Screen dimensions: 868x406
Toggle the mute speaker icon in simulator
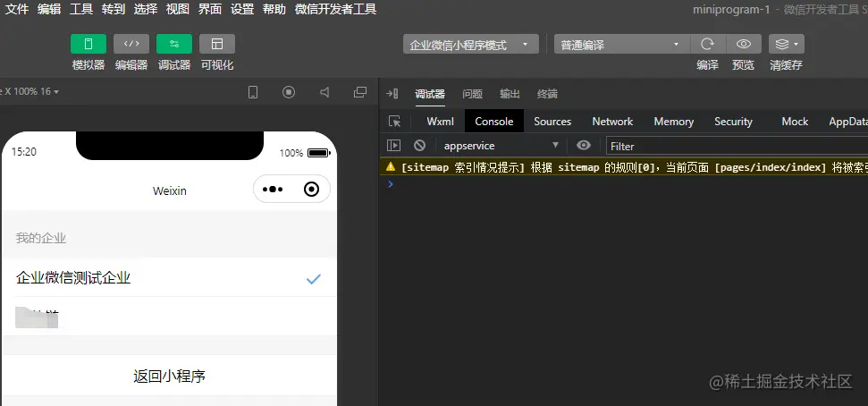pos(325,92)
